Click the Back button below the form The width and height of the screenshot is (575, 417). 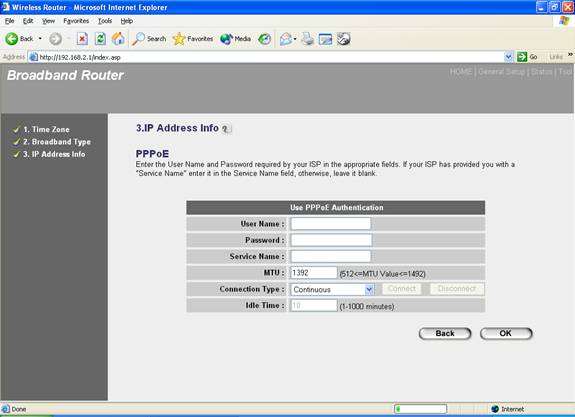(445, 333)
